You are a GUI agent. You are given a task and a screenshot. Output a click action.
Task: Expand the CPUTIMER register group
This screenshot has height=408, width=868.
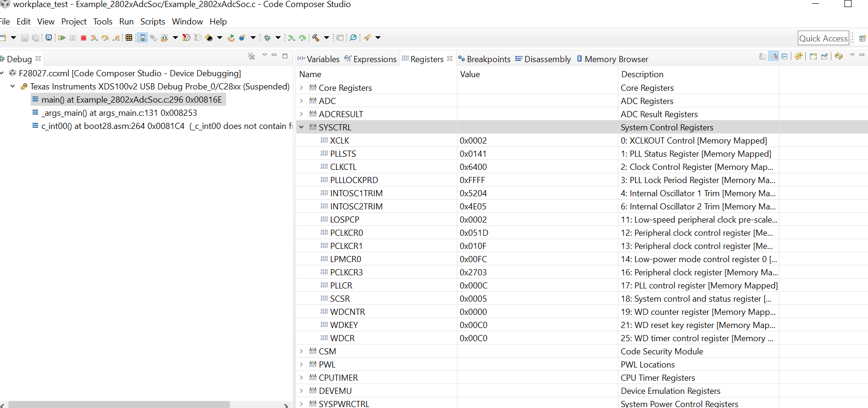pyautogui.click(x=301, y=377)
